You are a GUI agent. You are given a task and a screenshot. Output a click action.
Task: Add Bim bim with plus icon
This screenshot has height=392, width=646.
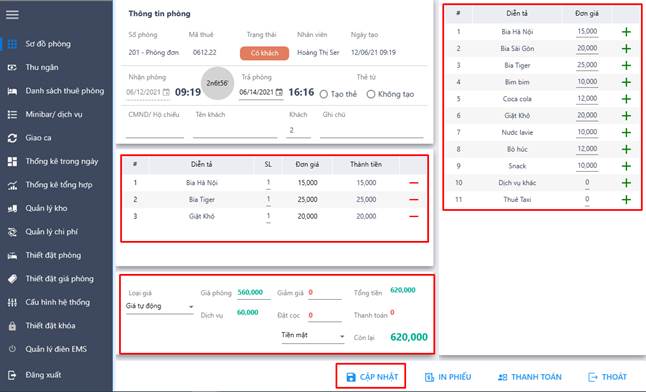click(x=626, y=82)
